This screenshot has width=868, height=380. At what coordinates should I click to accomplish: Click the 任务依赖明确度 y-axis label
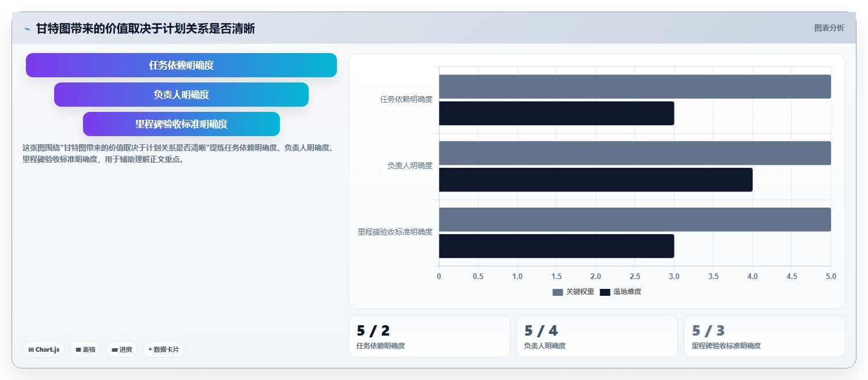tap(406, 99)
